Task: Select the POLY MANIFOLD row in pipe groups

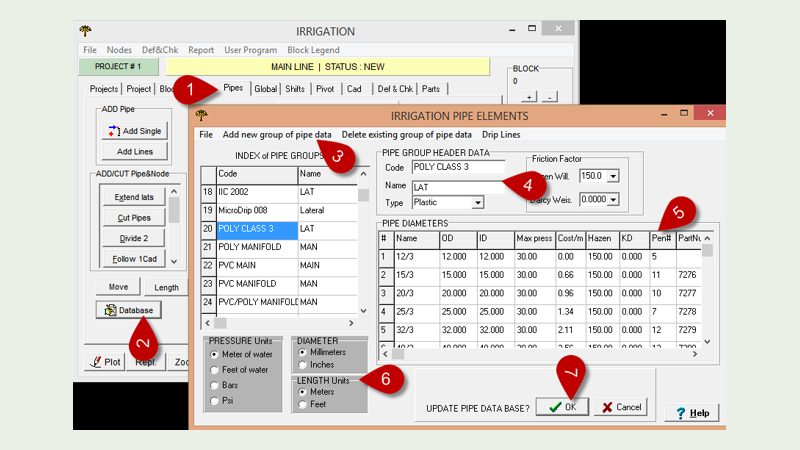Action: coord(279,247)
